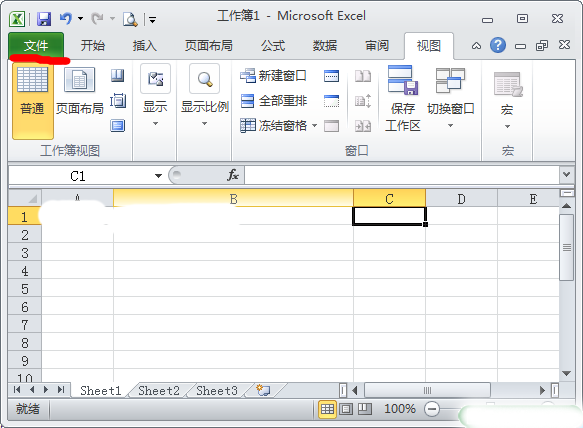The height and width of the screenshot is (428, 583).
Task: Click the horizontal scrollbar right arrow
Action: tap(542, 390)
